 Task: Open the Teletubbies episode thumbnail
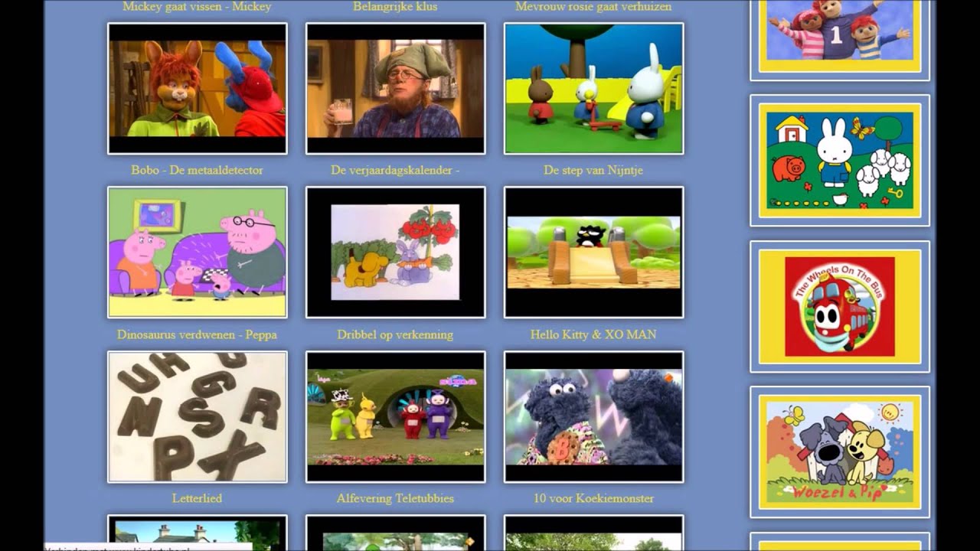(x=395, y=417)
